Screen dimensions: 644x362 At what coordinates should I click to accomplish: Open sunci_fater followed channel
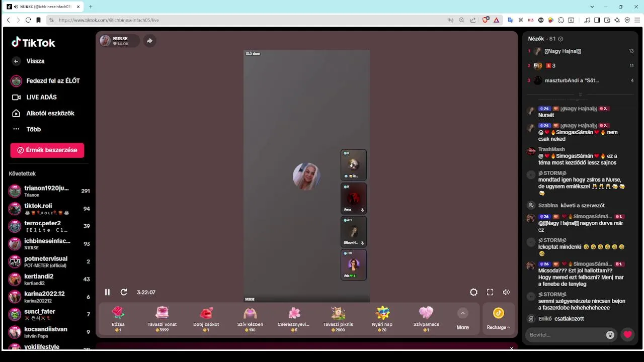(x=49, y=314)
